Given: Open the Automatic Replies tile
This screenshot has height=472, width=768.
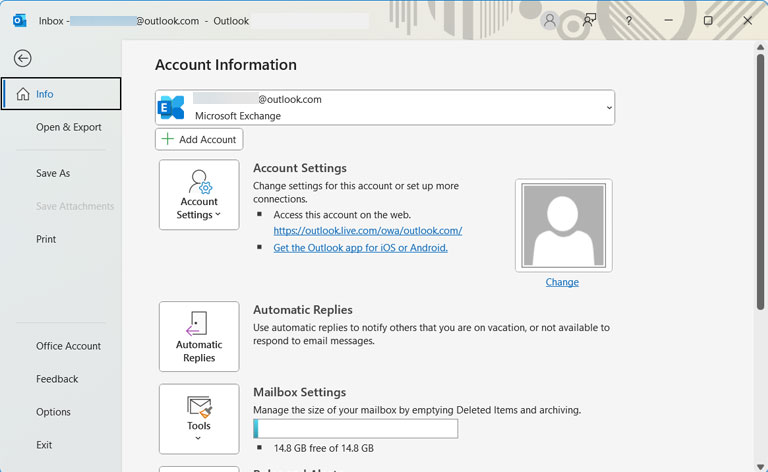Looking at the screenshot, I should (x=199, y=336).
